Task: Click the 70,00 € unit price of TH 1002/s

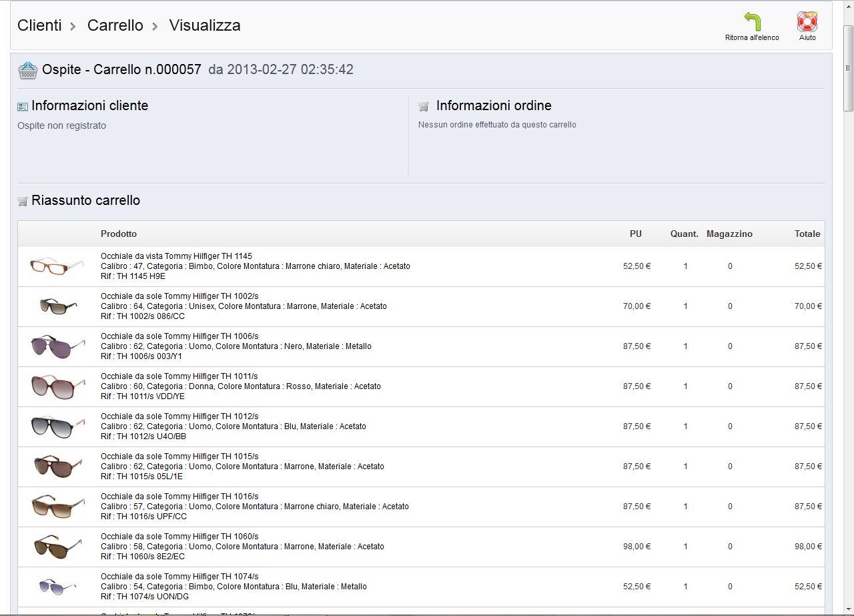Action: coord(636,306)
